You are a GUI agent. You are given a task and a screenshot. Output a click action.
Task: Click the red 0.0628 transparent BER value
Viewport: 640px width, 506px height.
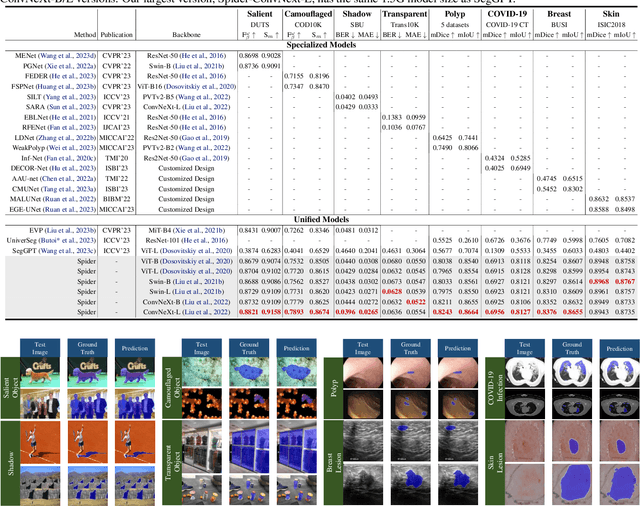(392, 292)
